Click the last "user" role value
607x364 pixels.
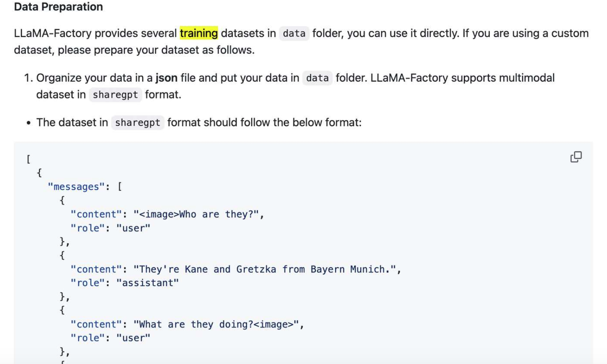pyautogui.click(x=133, y=338)
